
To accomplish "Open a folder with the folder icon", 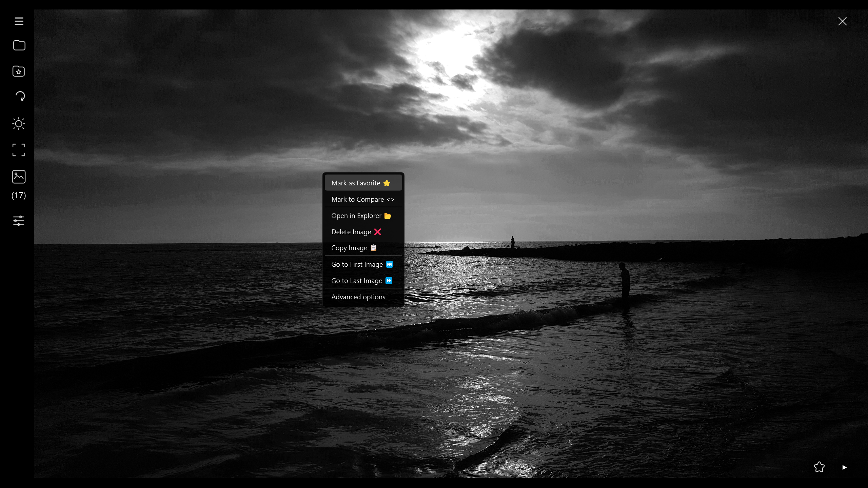I will [19, 45].
